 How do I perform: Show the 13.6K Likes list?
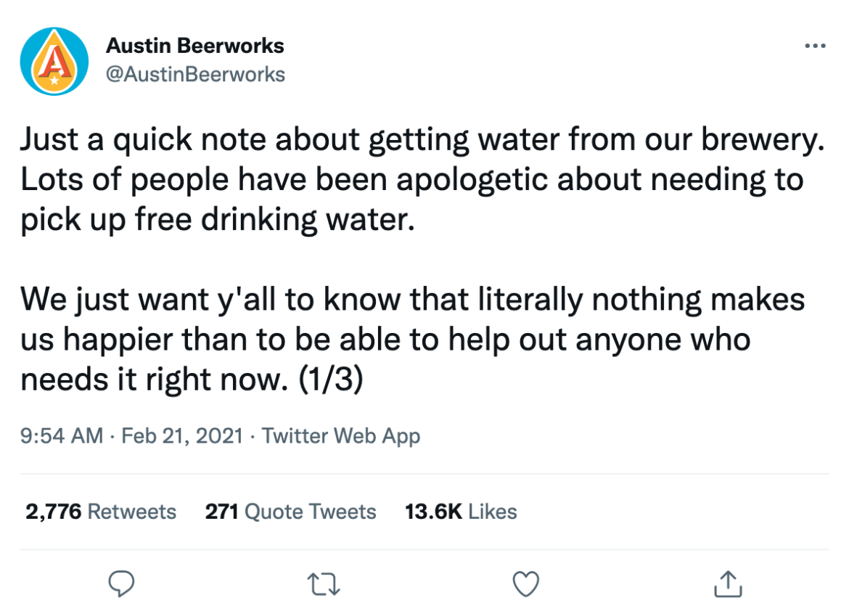(x=461, y=512)
